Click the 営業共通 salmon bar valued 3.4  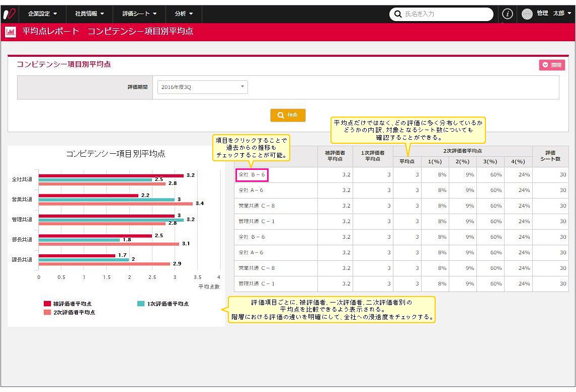coord(116,204)
